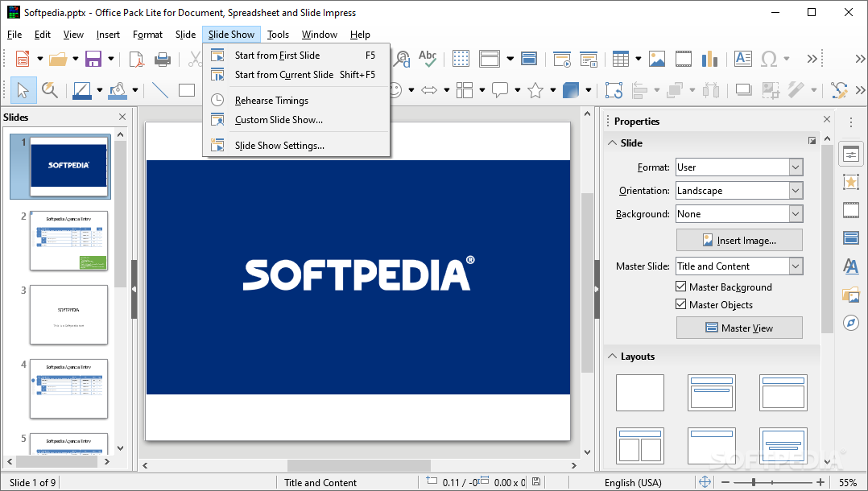This screenshot has height=491, width=868.
Task: Select the Rectangle drawing tool
Action: point(187,89)
